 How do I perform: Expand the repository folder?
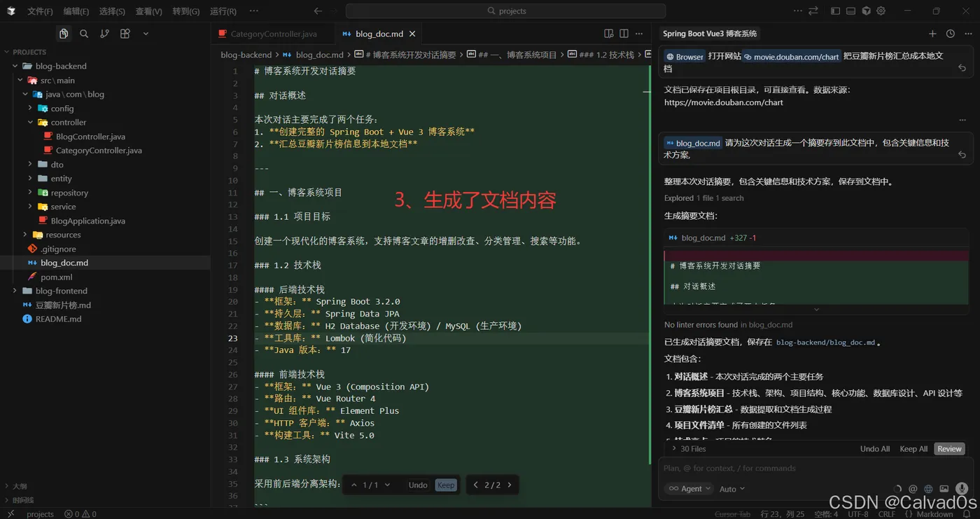pyautogui.click(x=30, y=193)
